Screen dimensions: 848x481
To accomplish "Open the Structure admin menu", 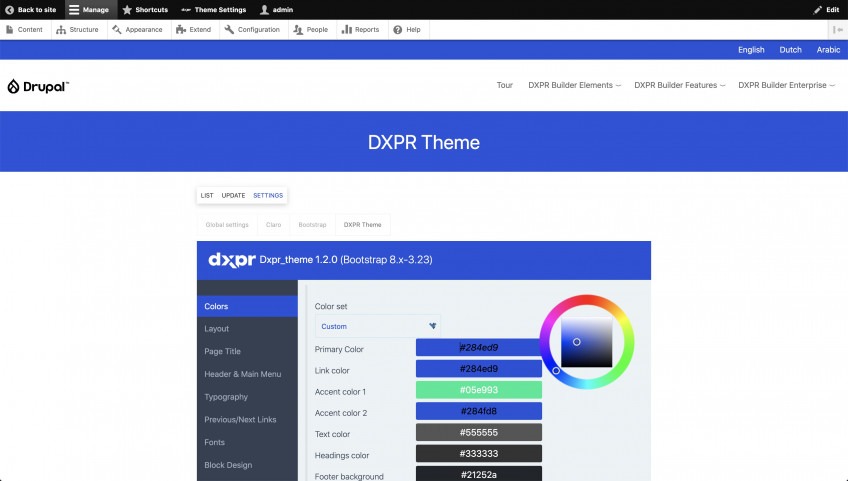I will [x=77, y=30].
